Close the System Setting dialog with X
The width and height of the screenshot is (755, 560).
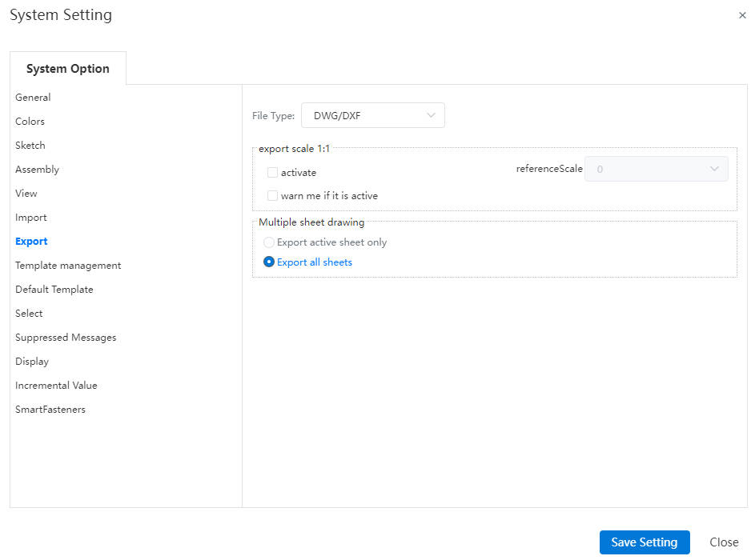coord(742,15)
